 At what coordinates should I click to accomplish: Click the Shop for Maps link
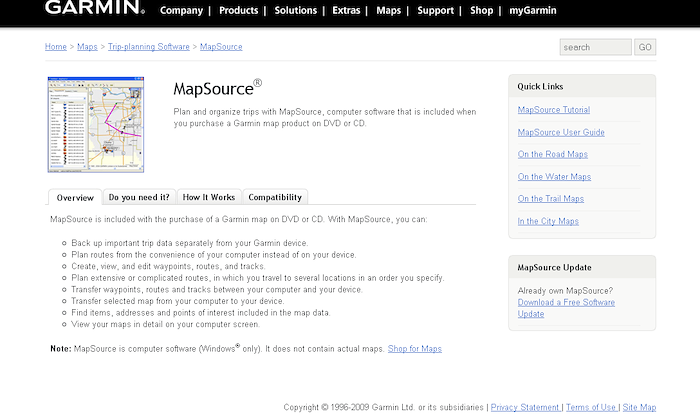click(x=415, y=349)
